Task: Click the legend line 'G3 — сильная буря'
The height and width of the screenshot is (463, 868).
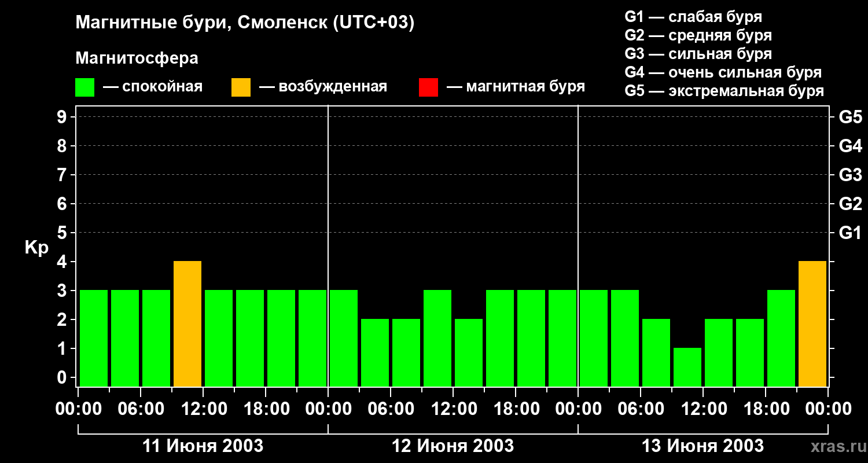Action: coord(698,54)
